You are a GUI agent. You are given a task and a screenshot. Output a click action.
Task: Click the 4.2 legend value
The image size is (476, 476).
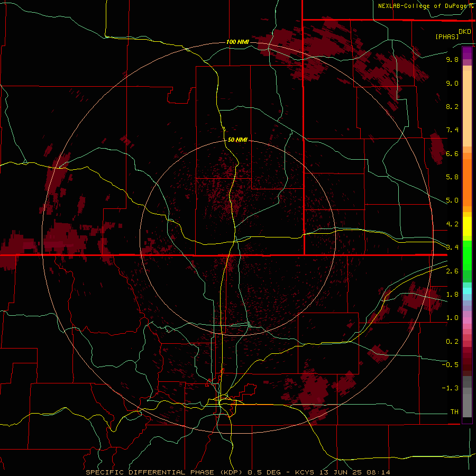(452, 224)
